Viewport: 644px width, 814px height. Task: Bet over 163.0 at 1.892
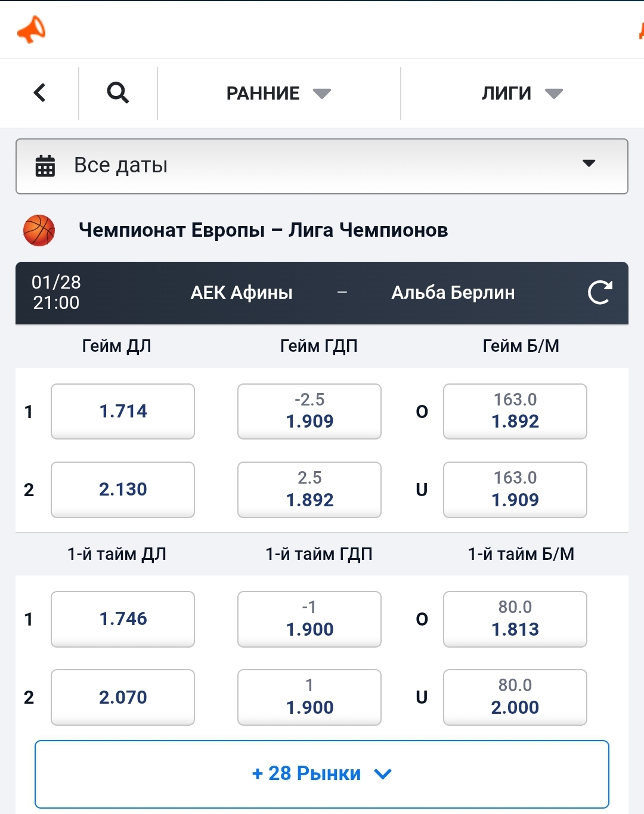(515, 411)
